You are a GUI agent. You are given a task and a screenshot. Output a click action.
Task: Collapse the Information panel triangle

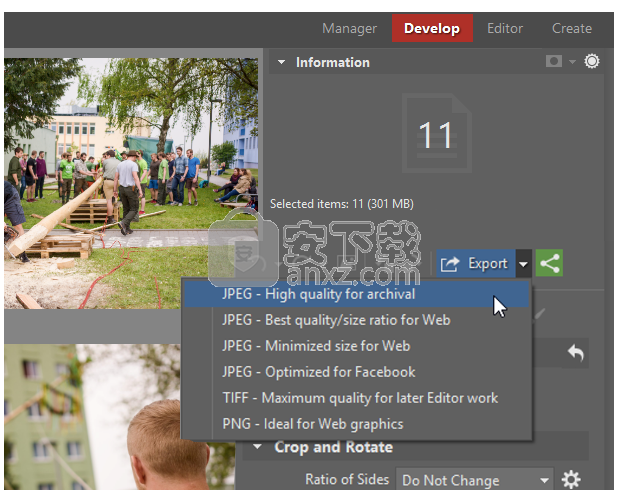click(x=281, y=62)
